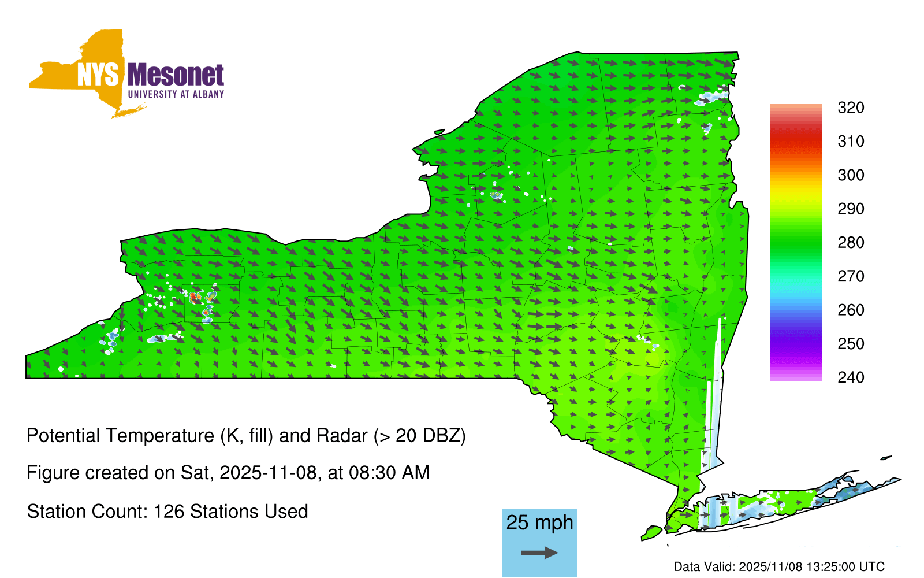The height and width of the screenshot is (578, 924).
Task: Click the 300 label on the color scale
Action: pyautogui.click(x=851, y=175)
